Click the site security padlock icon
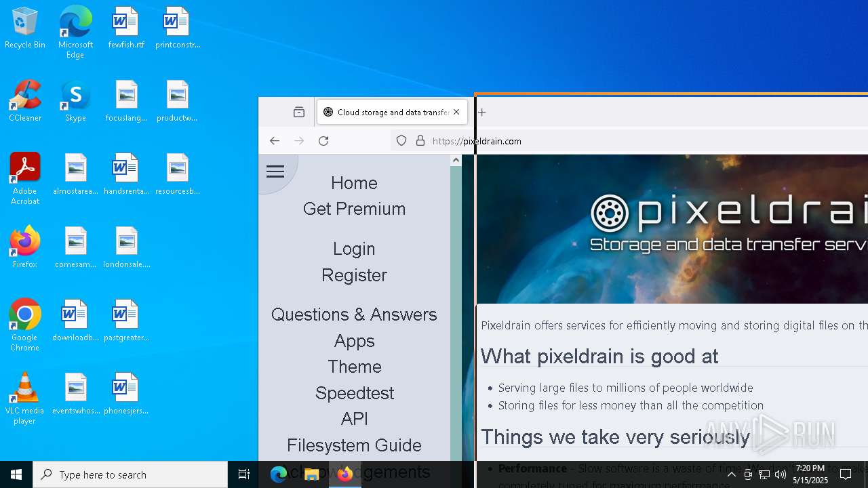 [x=420, y=141]
